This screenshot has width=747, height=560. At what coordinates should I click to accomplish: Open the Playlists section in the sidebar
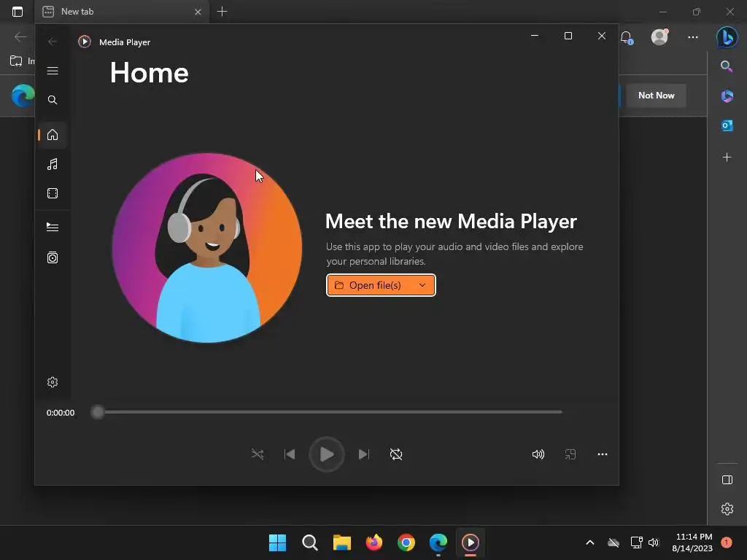[x=53, y=257]
